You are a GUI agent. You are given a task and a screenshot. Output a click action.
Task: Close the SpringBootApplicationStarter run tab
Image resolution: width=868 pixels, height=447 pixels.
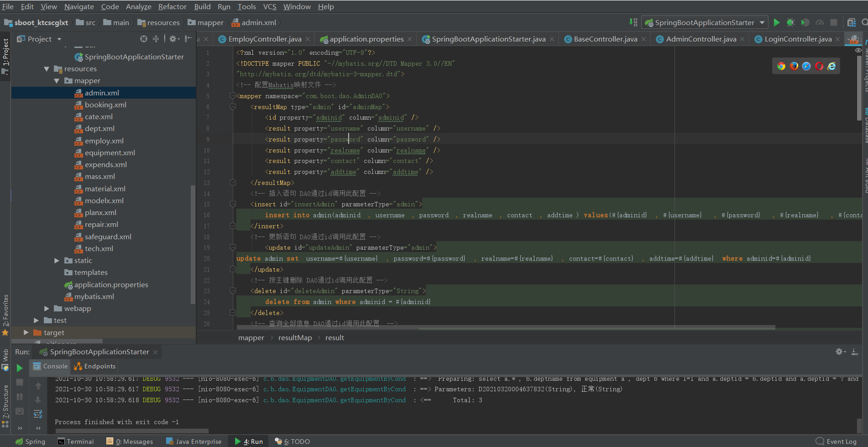(x=156, y=352)
